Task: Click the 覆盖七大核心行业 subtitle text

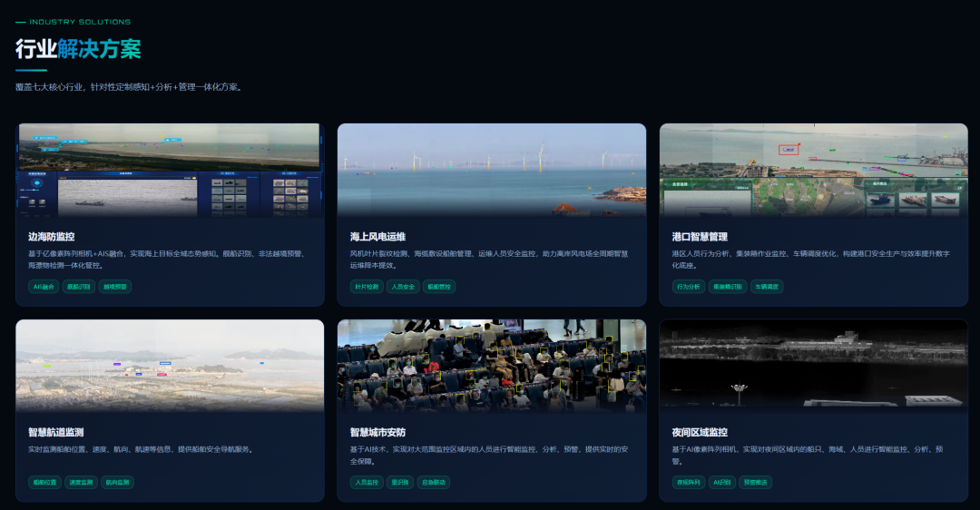Action: (128, 87)
